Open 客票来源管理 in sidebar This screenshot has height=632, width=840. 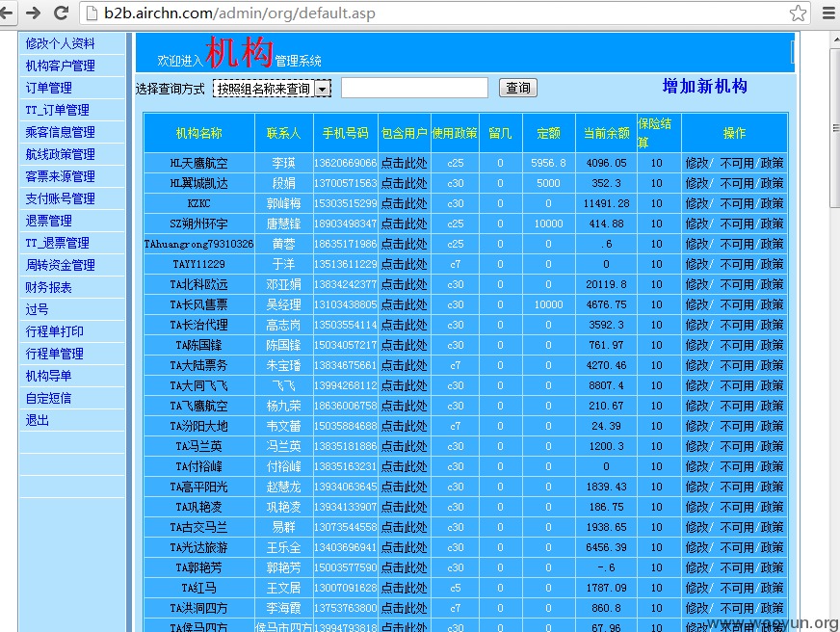click(x=60, y=176)
